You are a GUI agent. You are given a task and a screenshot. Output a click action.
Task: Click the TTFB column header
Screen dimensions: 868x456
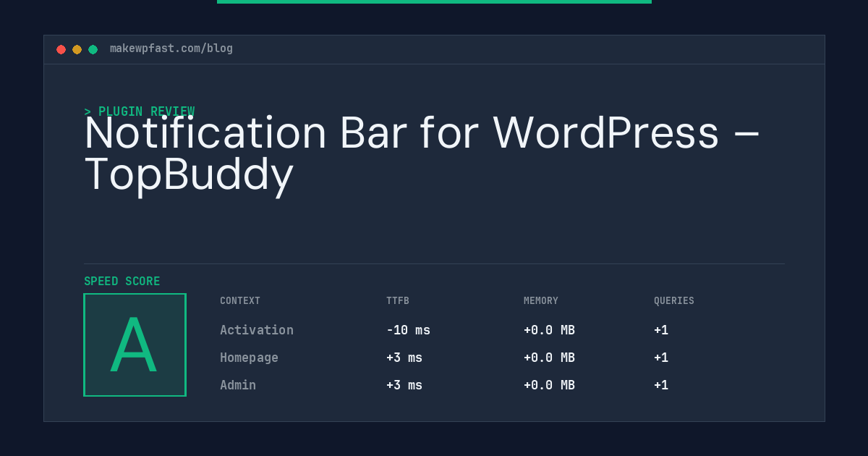[x=398, y=301]
